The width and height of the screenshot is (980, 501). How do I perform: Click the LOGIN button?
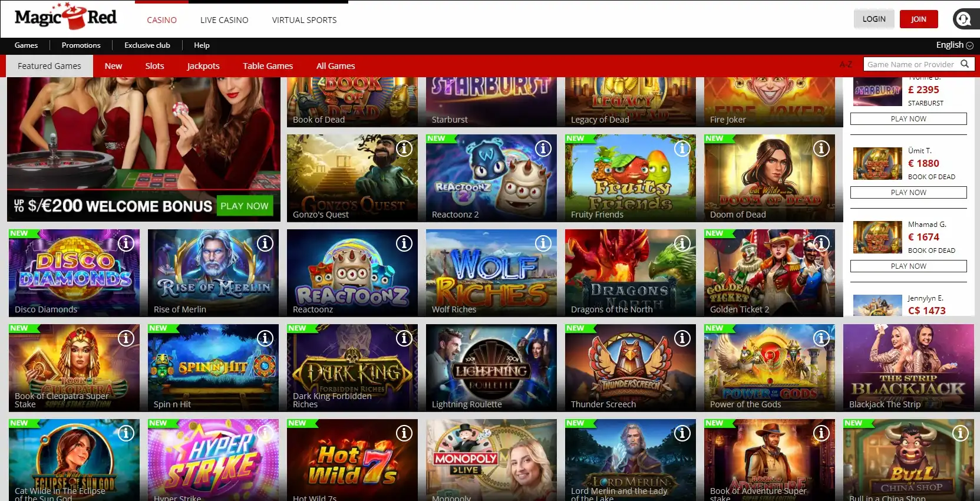pyautogui.click(x=873, y=19)
